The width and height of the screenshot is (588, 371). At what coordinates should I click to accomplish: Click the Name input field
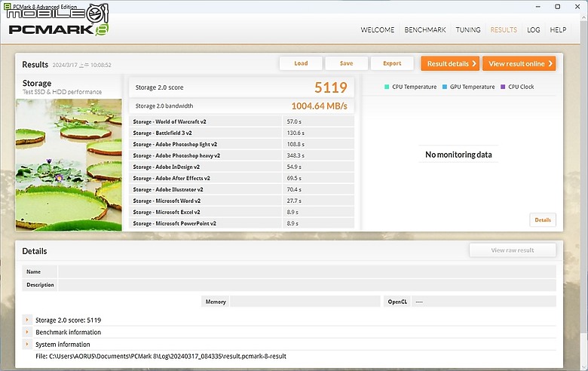(307, 271)
